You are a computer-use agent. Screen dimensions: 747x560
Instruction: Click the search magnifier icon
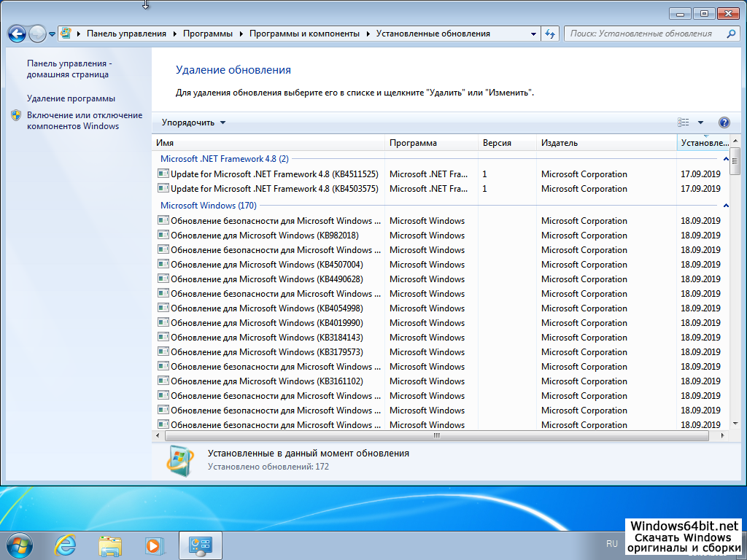click(731, 34)
